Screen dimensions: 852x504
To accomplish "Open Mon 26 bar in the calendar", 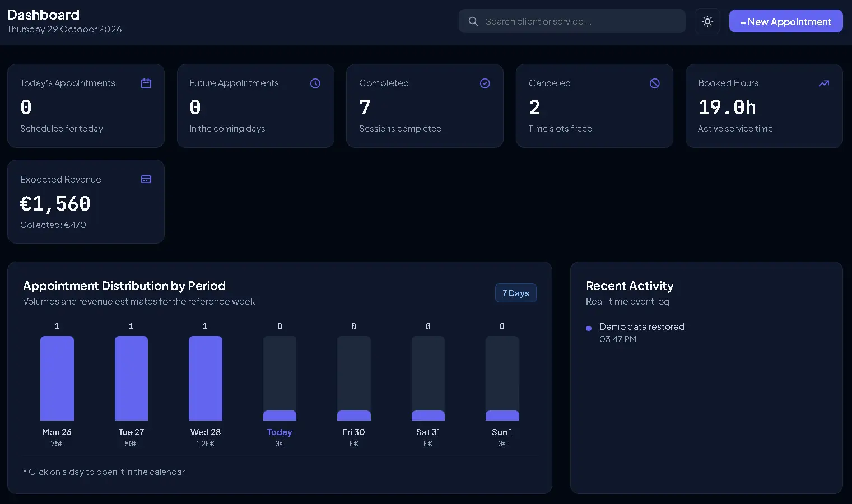I will tap(57, 378).
